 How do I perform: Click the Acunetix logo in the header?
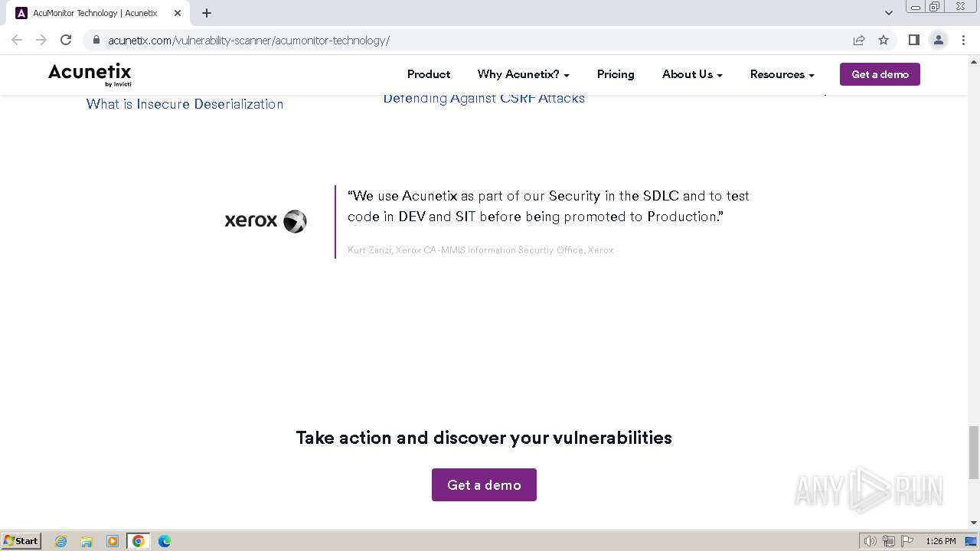(x=90, y=74)
